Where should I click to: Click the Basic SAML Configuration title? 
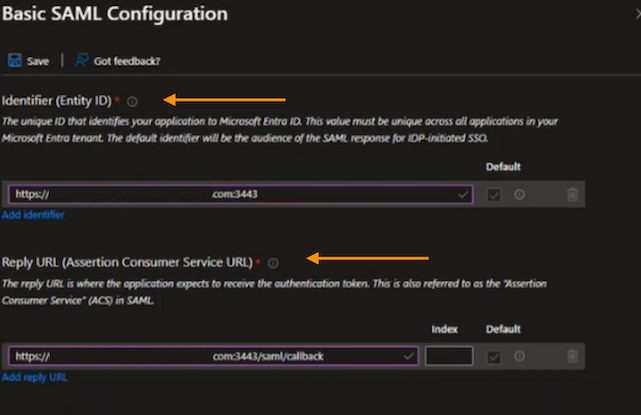coord(114,15)
